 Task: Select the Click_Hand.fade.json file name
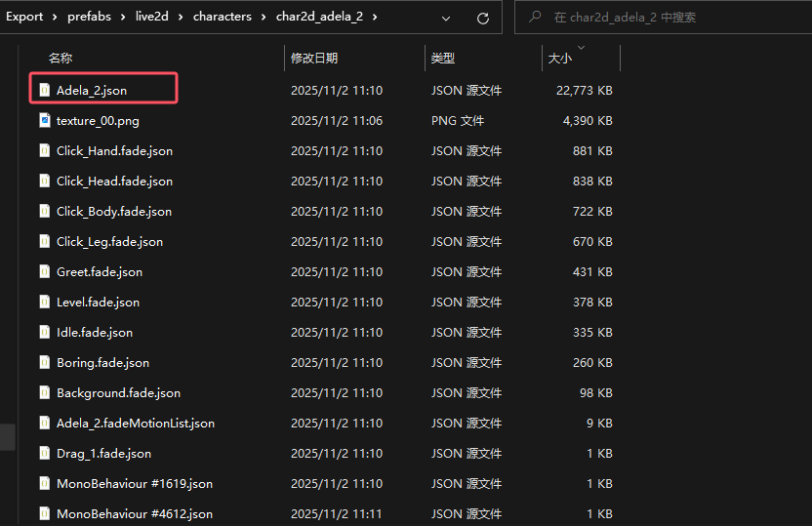(x=114, y=150)
